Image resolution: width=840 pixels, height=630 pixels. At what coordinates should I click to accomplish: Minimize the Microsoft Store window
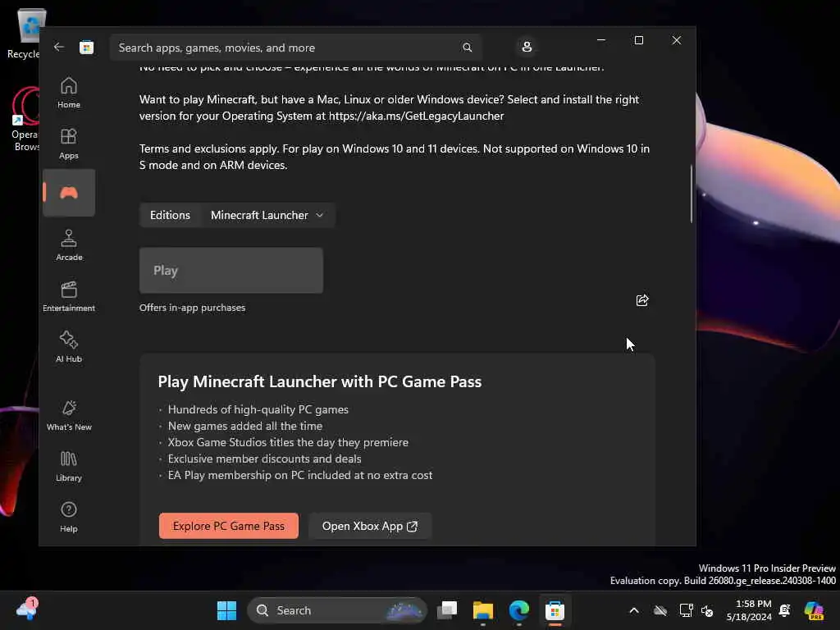(601, 40)
